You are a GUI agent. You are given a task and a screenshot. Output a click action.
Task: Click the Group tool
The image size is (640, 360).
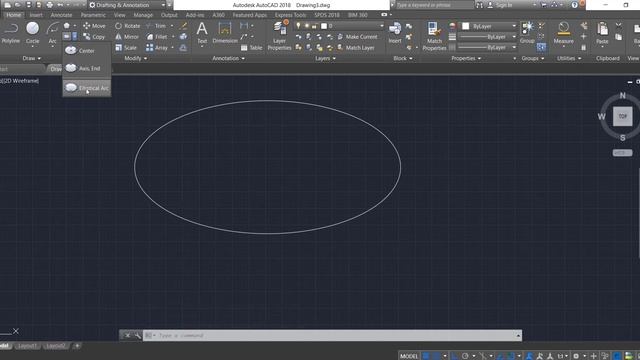point(527,33)
